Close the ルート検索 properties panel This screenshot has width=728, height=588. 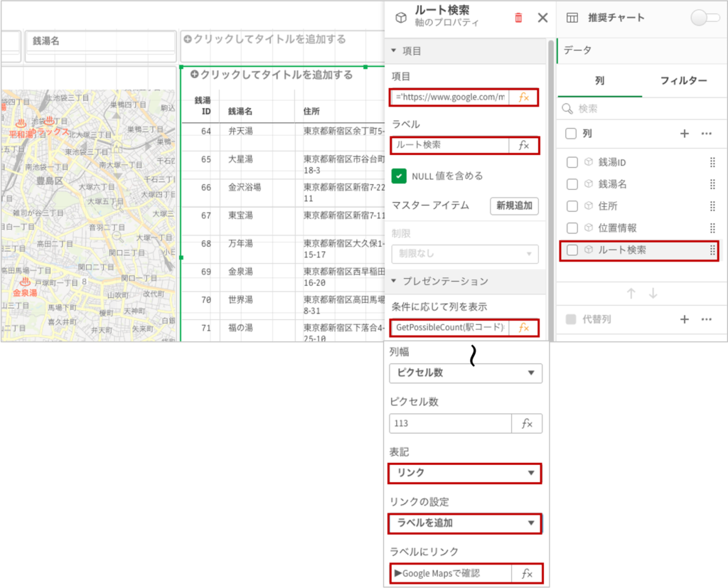point(542,18)
